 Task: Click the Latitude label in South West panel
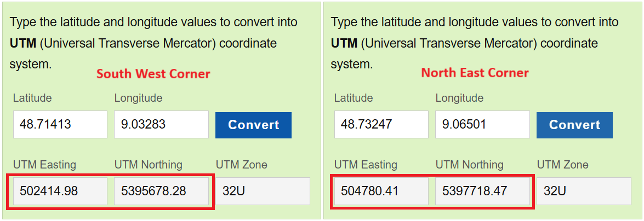32,98
